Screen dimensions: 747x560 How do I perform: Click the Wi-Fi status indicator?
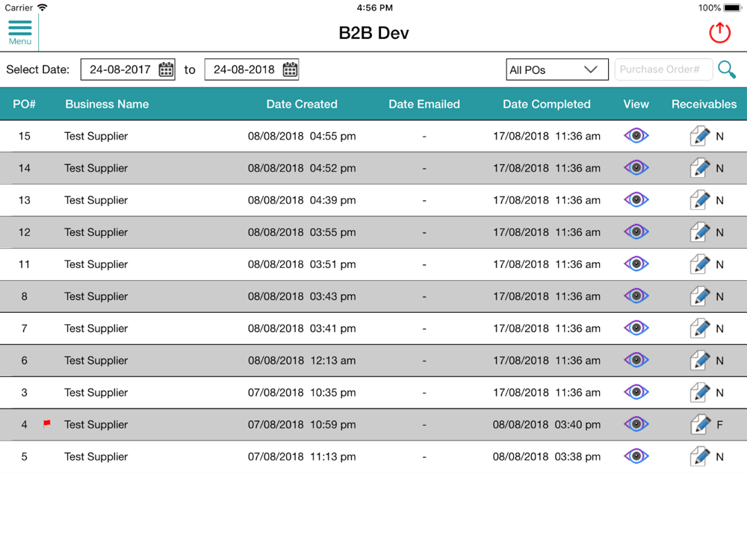tap(43, 7)
